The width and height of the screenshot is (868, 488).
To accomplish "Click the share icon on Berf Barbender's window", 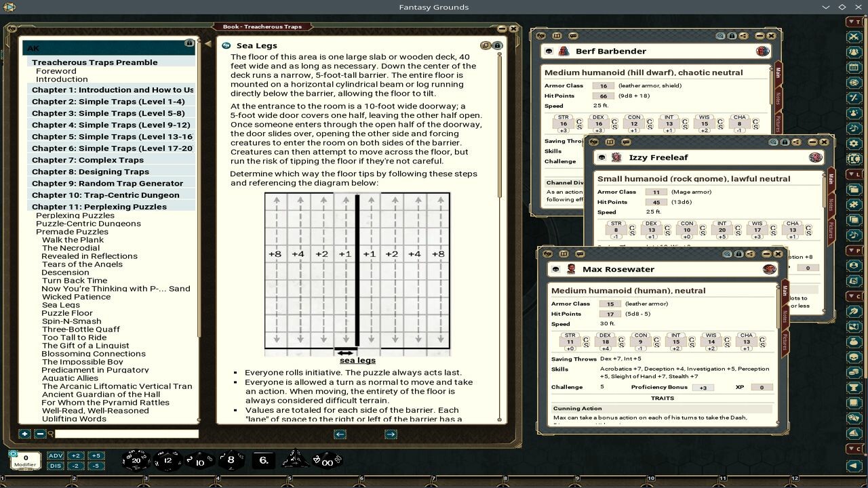I will pyautogui.click(x=743, y=35).
